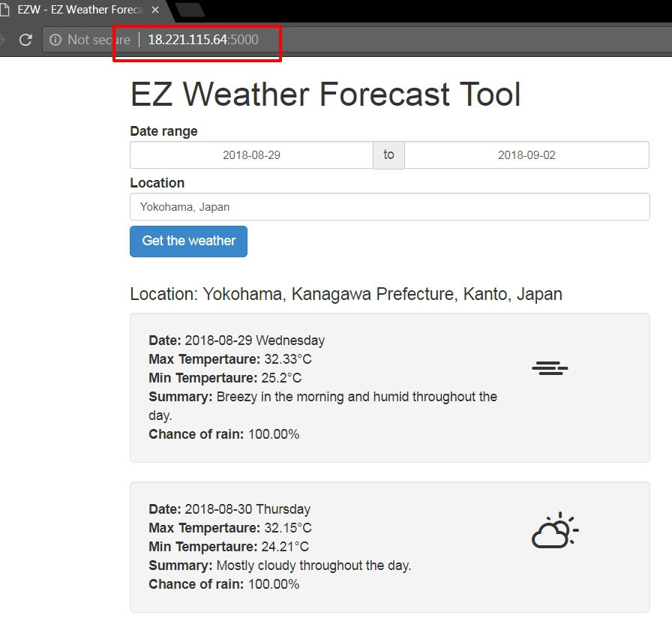Click the EZ Weather Forecast Tool heading
This screenshot has height=621, width=672.
(x=325, y=95)
